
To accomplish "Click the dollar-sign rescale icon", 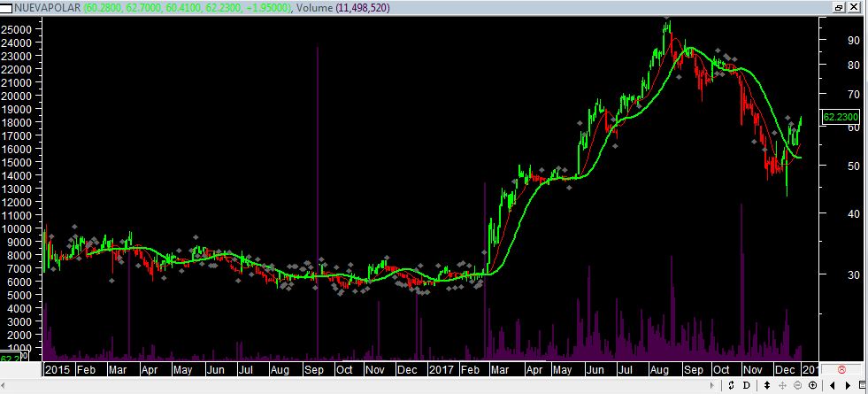I will 731,385.
